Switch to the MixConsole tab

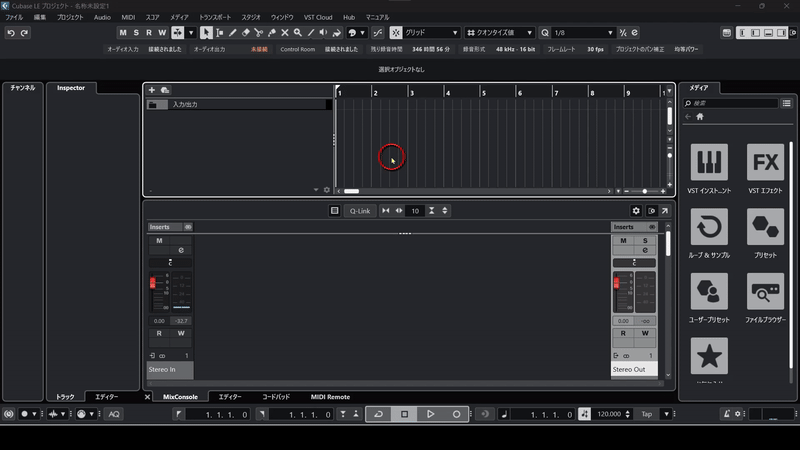[x=180, y=397]
